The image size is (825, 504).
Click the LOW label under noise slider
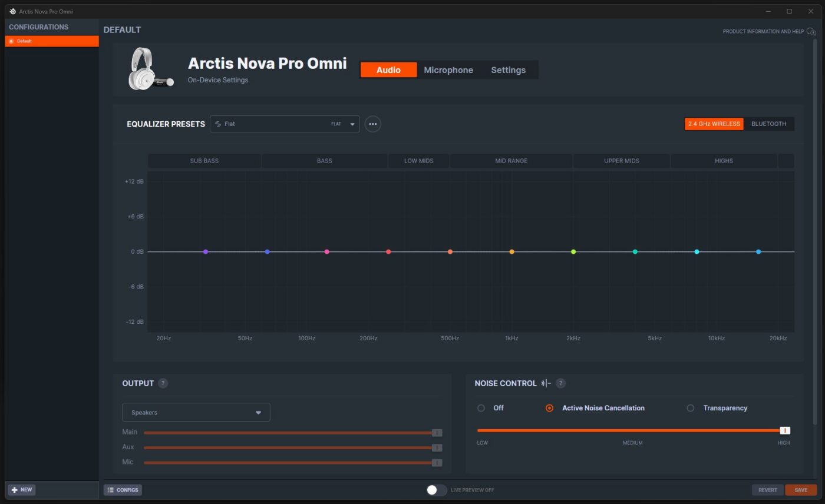point(483,443)
